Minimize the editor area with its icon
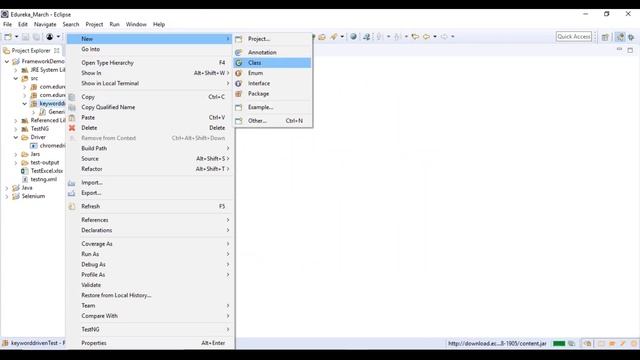This screenshot has height=360, width=640. [620, 49]
